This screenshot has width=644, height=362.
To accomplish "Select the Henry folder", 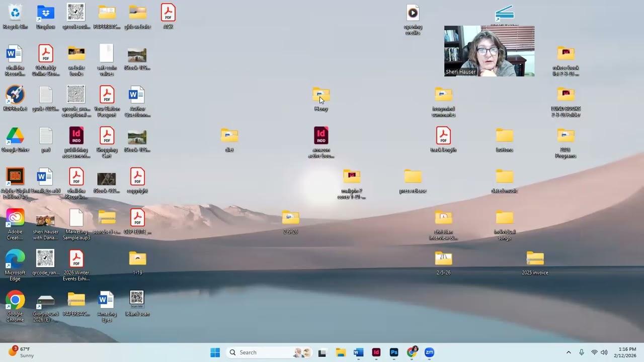I will 321,99.
